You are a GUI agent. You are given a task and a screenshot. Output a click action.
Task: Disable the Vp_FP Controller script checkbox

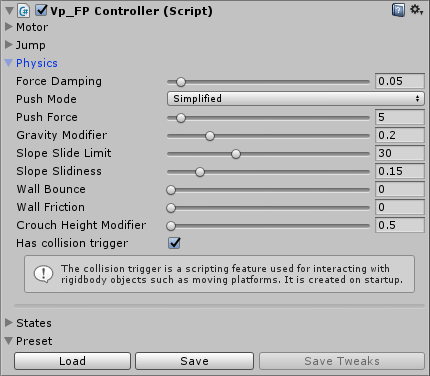(x=41, y=10)
